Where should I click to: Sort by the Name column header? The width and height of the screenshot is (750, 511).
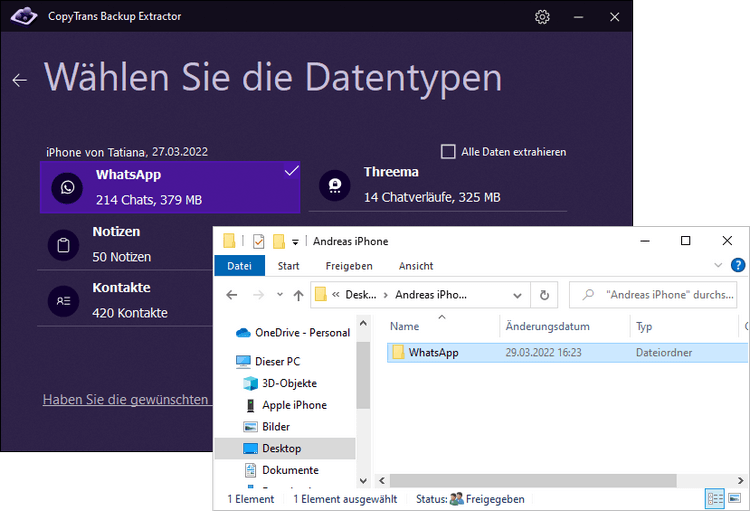(404, 326)
